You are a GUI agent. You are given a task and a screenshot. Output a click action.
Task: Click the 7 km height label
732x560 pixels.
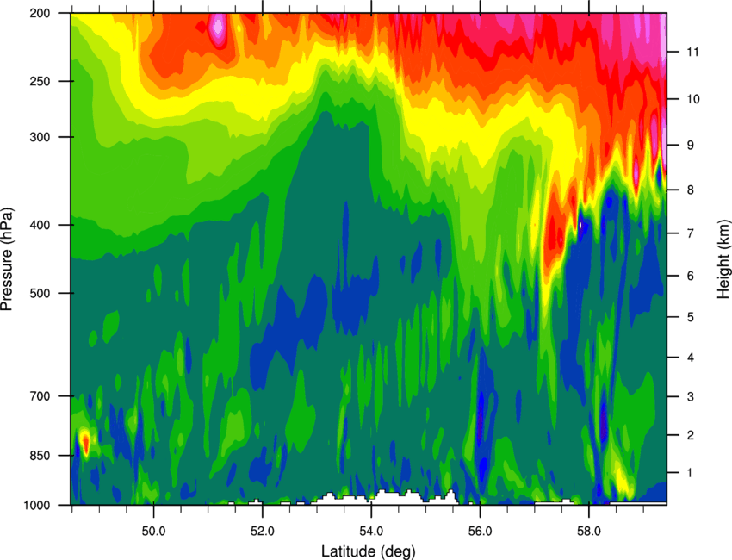(x=690, y=233)
